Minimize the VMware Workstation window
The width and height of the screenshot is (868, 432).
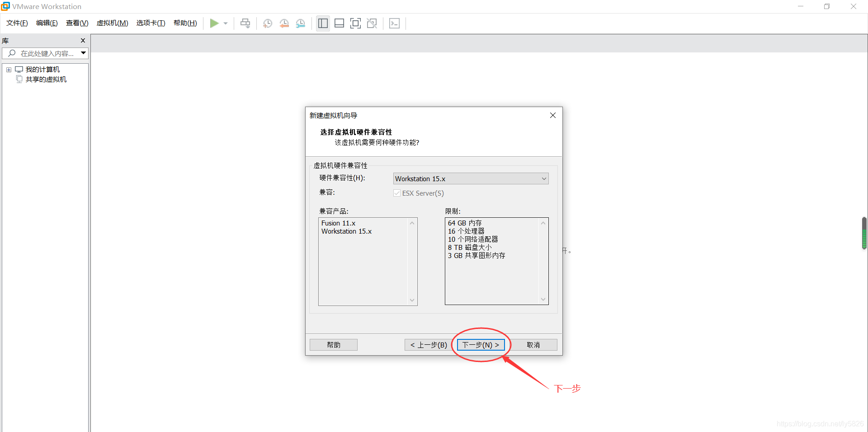[801, 6]
